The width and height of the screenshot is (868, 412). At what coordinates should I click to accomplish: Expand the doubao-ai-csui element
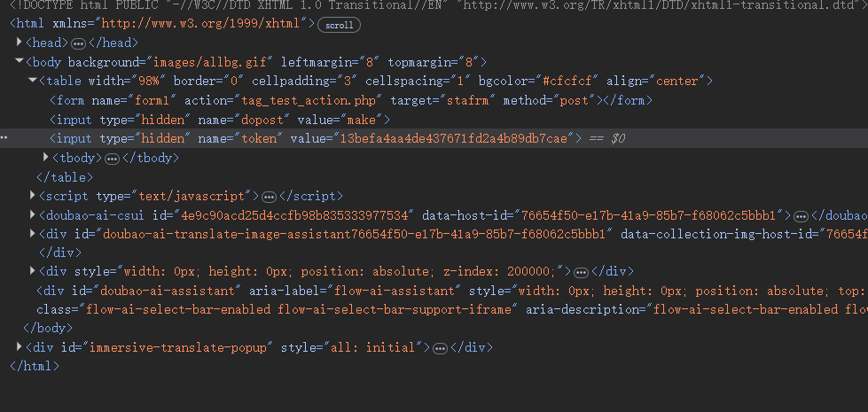pos(33,215)
